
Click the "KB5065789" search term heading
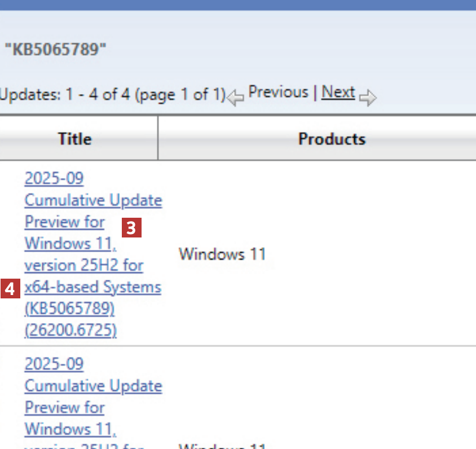pyautogui.click(x=55, y=49)
